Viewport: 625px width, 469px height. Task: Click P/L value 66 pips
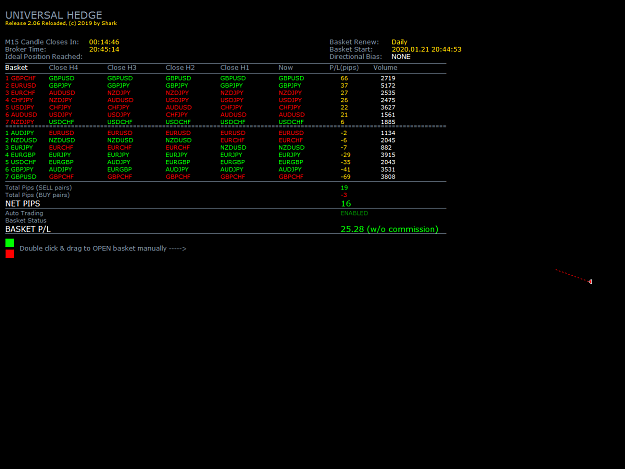point(344,78)
